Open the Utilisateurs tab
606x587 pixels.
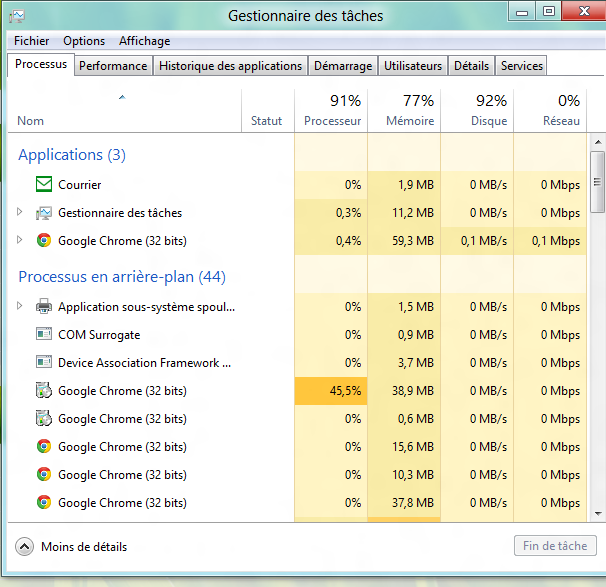click(413, 66)
